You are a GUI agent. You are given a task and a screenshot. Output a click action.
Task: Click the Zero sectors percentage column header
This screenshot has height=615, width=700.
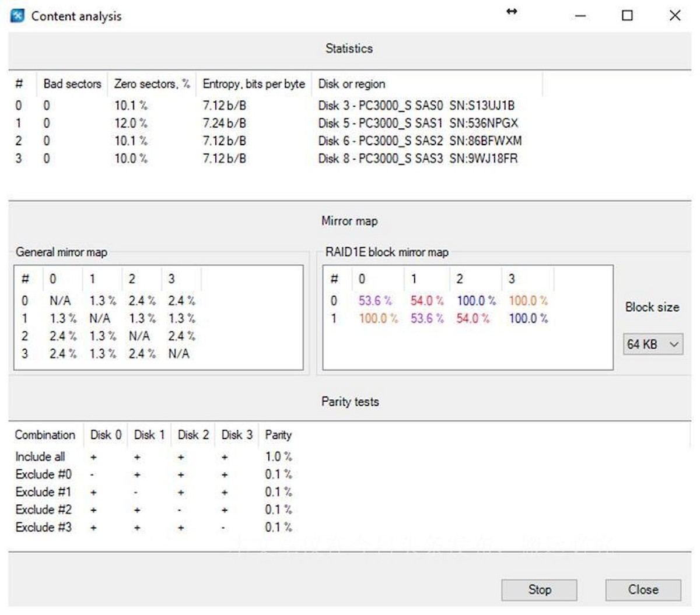click(152, 84)
